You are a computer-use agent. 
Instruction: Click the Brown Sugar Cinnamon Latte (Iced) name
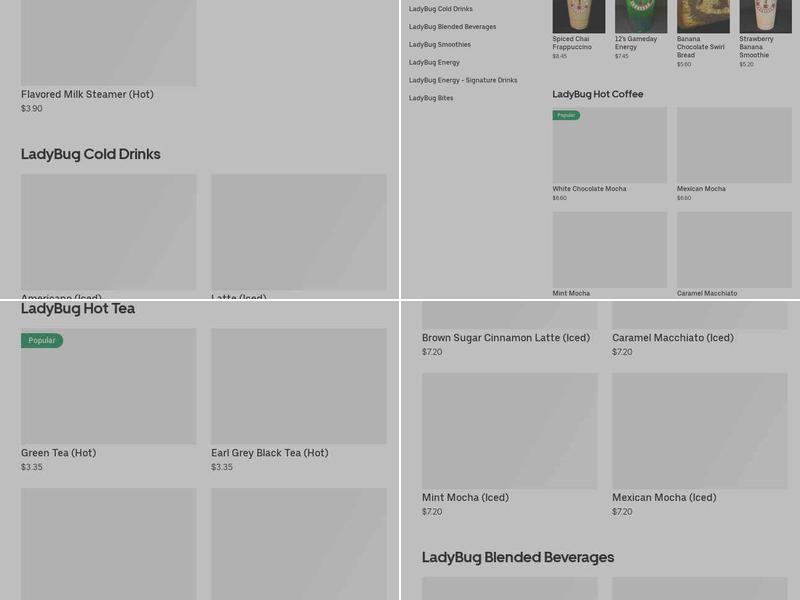(x=506, y=338)
